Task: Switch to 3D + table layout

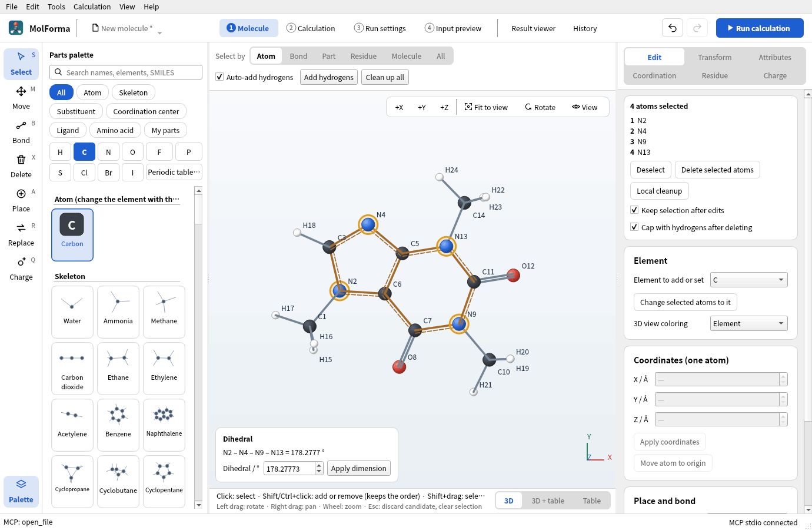Action: 548,501
